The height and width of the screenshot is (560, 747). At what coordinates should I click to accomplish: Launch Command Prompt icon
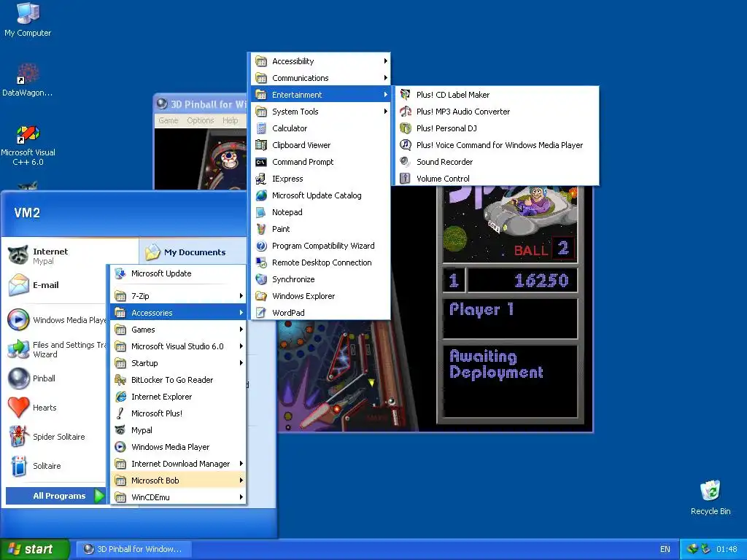[260, 162]
